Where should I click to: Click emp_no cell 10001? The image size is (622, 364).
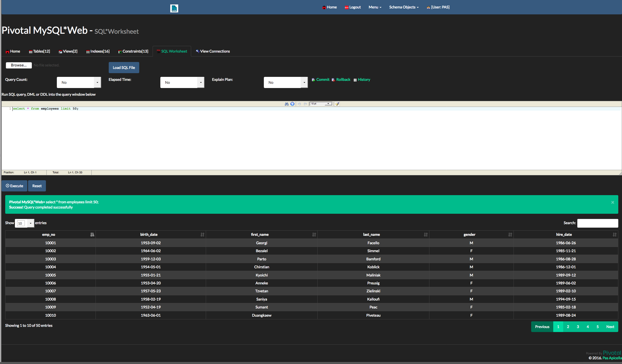(x=50, y=243)
